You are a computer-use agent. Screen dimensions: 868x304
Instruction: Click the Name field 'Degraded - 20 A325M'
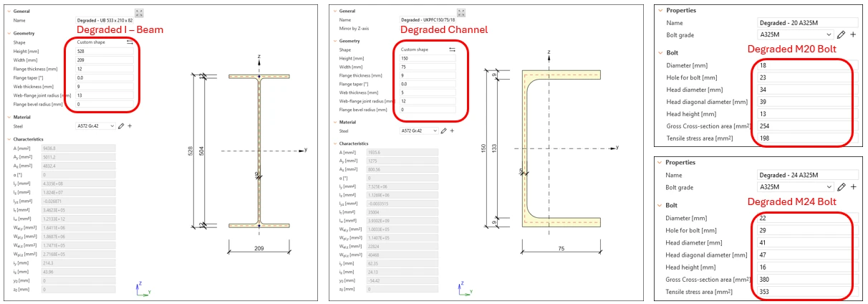tap(808, 23)
